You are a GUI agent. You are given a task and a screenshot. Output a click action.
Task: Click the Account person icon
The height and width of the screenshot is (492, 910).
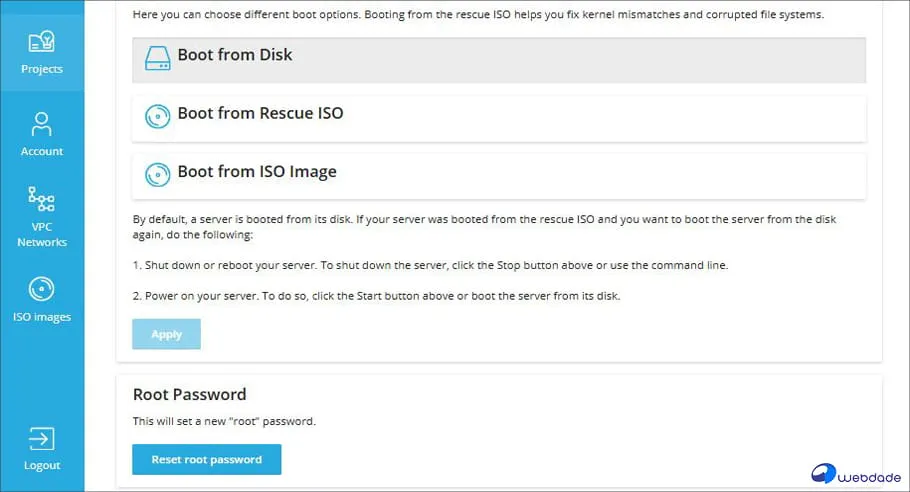pyautogui.click(x=42, y=124)
